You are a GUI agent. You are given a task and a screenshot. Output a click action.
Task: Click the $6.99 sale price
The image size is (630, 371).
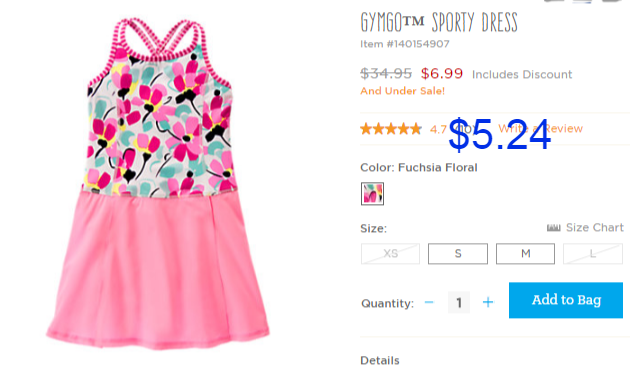[x=442, y=74]
